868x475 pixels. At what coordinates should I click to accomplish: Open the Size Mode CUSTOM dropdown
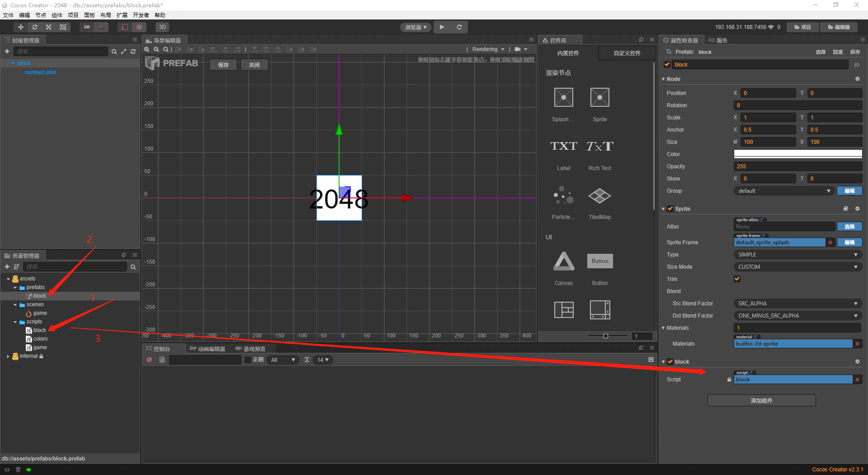(x=797, y=266)
